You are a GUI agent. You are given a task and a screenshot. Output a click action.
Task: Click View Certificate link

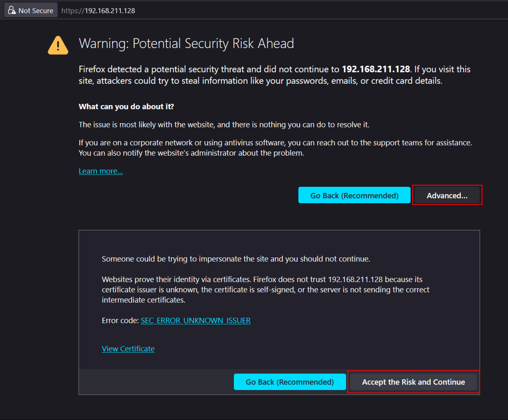(128, 348)
